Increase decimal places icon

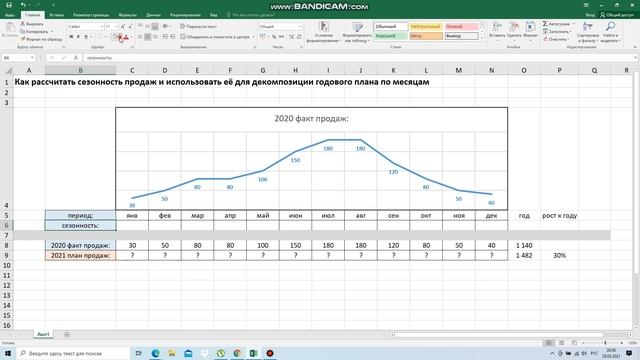[291, 37]
